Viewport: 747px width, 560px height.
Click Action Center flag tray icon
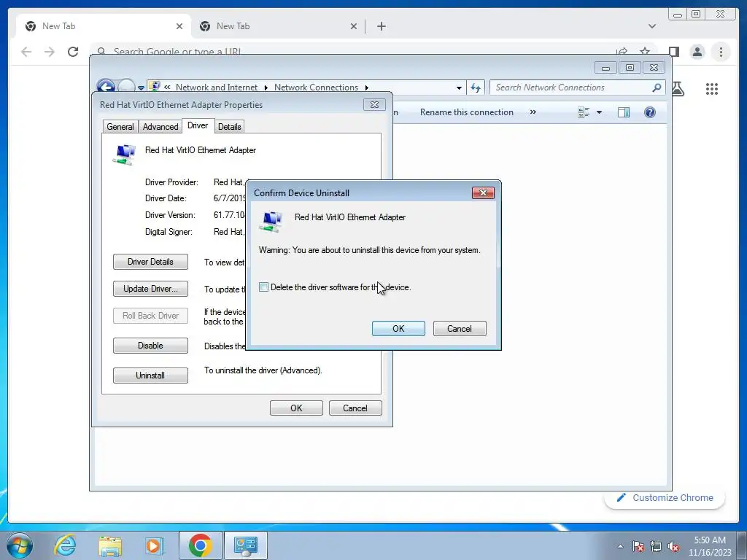tap(638, 546)
